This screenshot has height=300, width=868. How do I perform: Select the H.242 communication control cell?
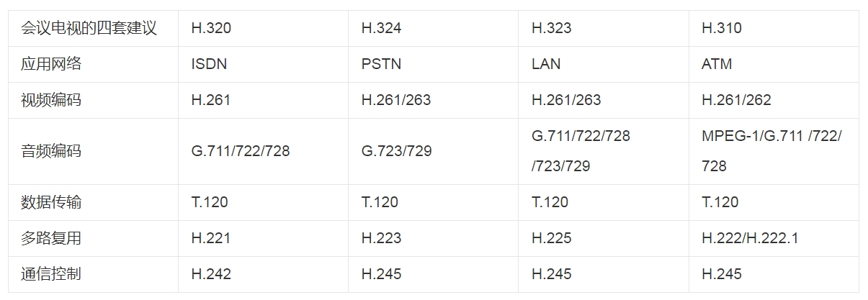click(211, 274)
